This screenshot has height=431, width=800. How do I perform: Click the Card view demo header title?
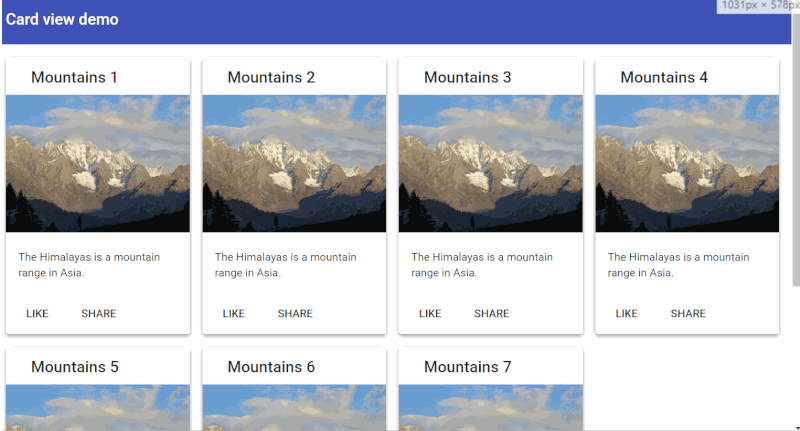[62, 19]
